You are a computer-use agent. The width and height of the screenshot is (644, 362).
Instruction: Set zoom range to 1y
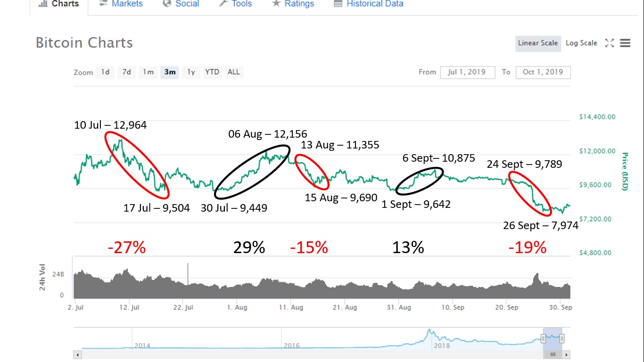point(191,72)
